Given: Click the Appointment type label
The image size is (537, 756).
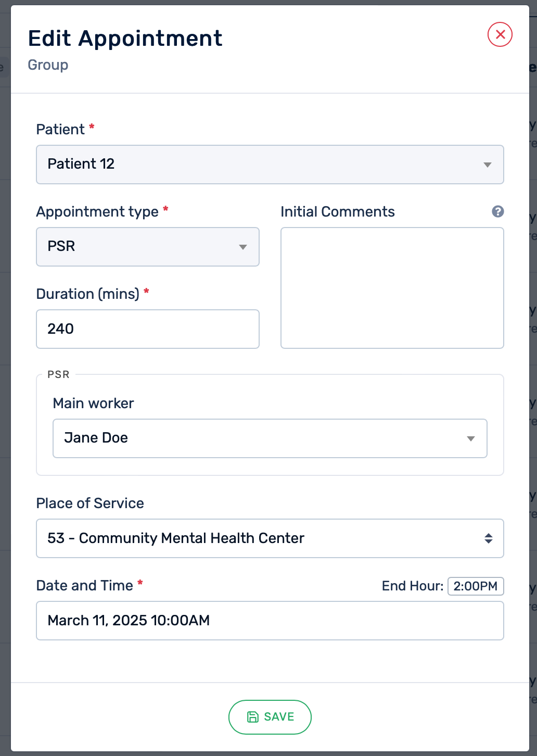Looking at the screenshot, I should click(x=97, y=212).
